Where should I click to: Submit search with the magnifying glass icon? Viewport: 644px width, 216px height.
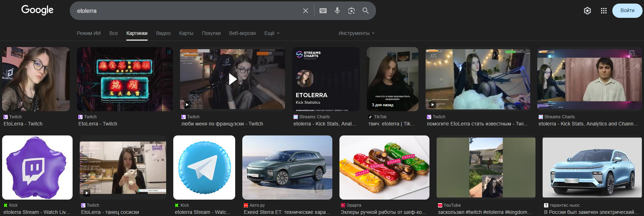pos(365,11)
